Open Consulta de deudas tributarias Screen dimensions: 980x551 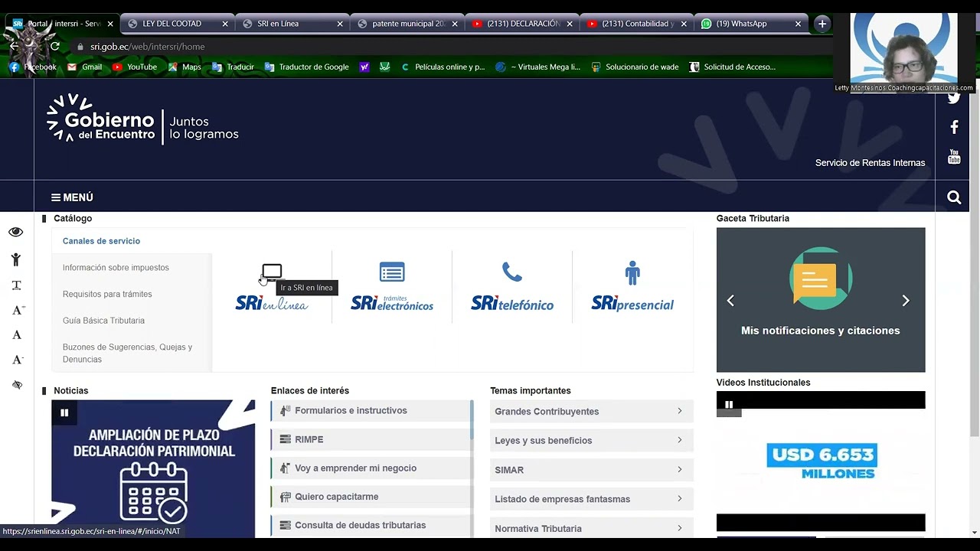pos(372,526)
